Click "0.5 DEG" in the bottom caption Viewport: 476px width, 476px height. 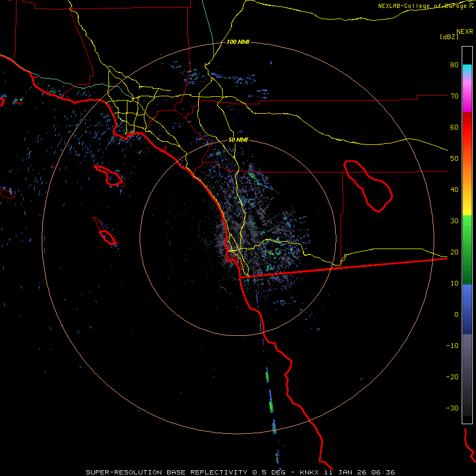click(269, 472)
